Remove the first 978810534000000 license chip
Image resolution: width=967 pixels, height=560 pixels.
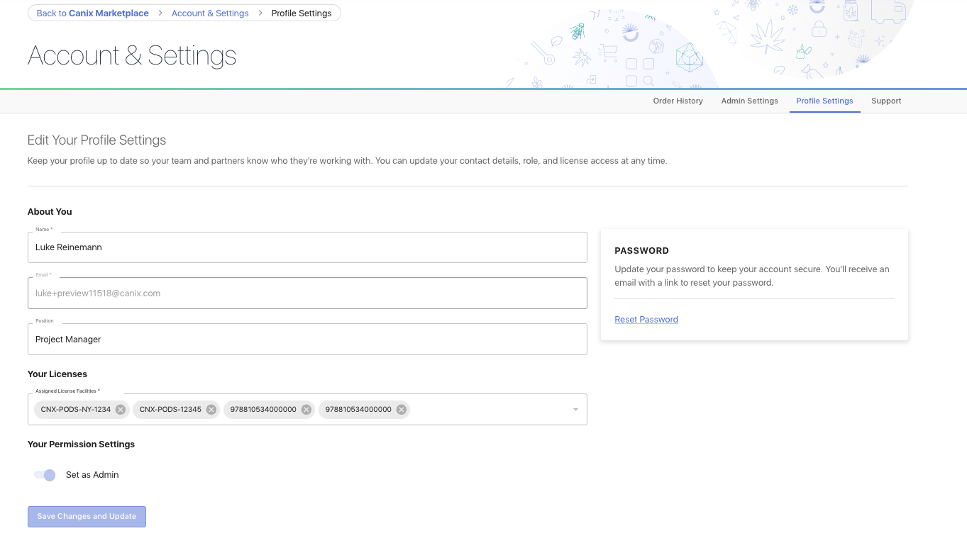(x=306, y=410)
